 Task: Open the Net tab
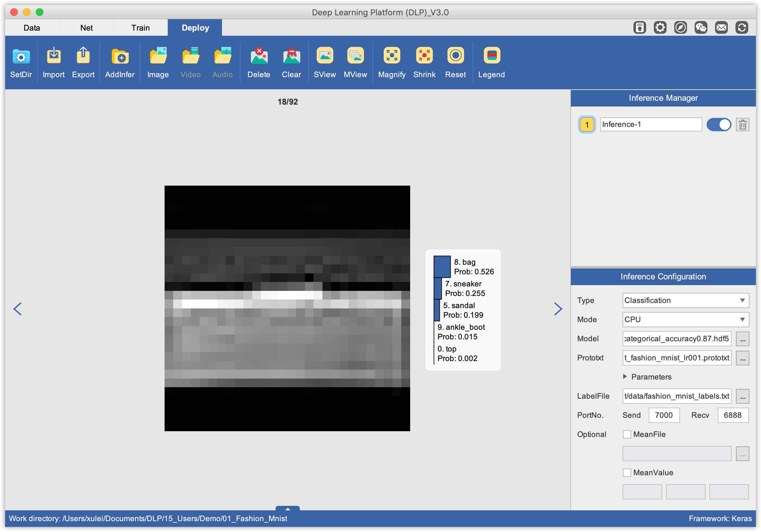click(x=86, y=28)
